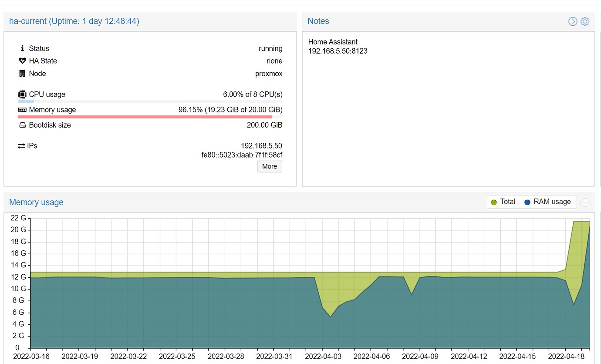The height and width of the screenshot is (364, 601).
Task: Toggle the Total series in chart legend
Action: (503, 202)
